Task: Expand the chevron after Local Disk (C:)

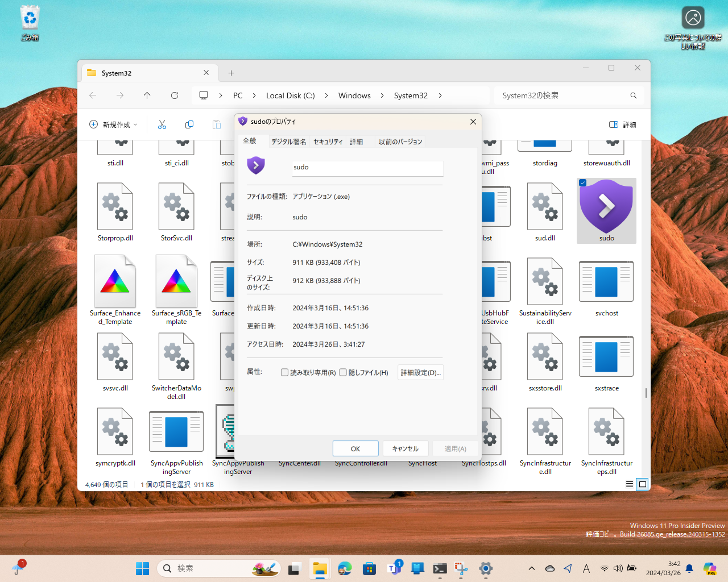Action: (326, 95)
